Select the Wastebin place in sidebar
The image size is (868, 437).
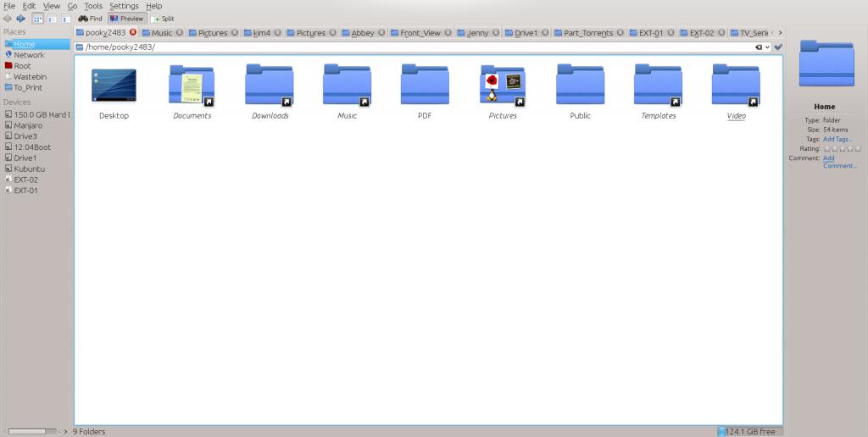(30, 76)
